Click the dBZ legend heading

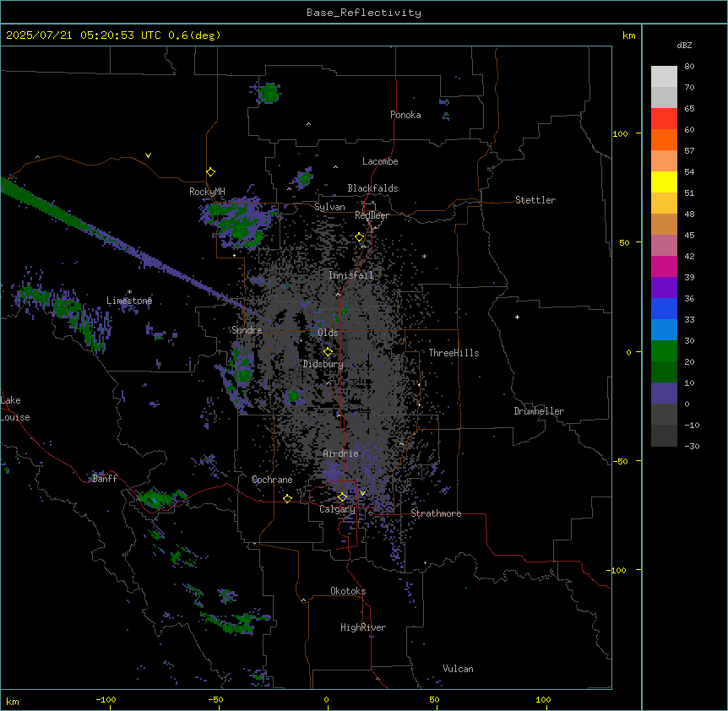(x=684, y=45)
